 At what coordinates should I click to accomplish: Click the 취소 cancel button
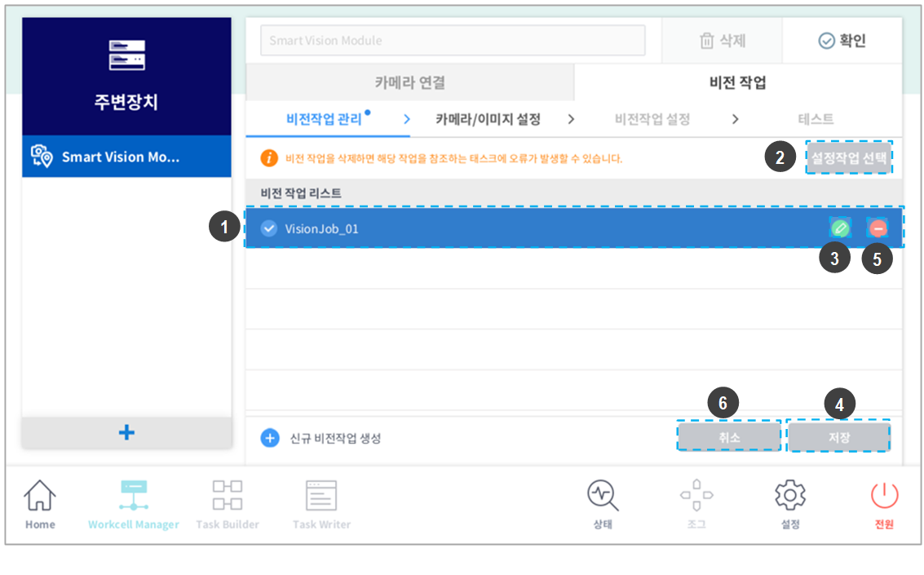pos(728,437)
